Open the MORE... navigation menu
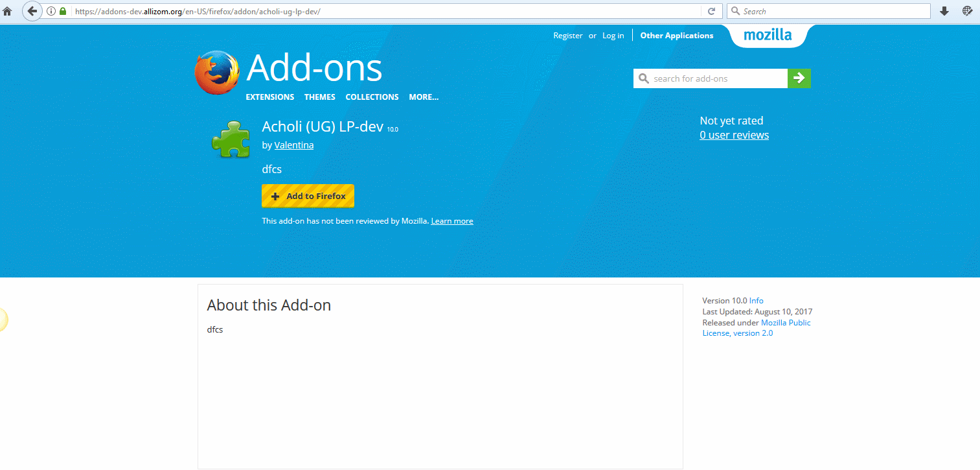This screenshot has height=470, width=980. coord(423,97)
